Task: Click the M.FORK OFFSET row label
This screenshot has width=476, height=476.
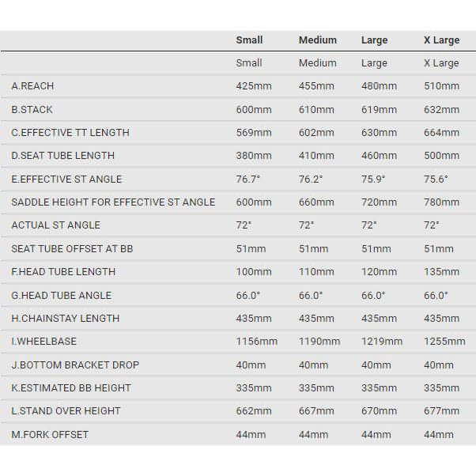Action: point(50,435)
